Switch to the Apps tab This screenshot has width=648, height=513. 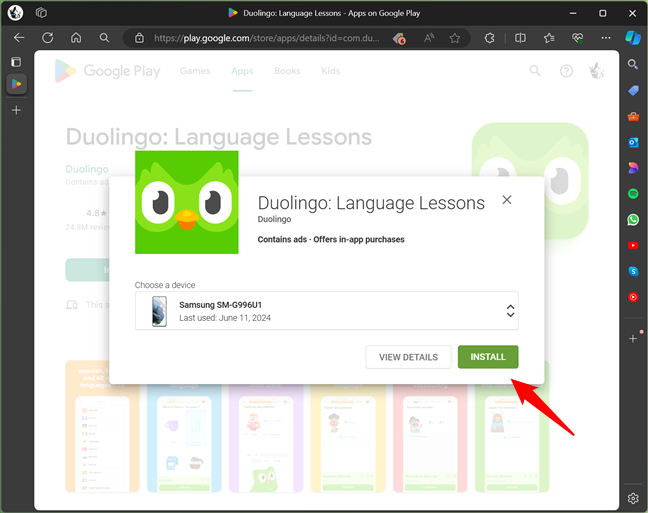tap(242, 71)
